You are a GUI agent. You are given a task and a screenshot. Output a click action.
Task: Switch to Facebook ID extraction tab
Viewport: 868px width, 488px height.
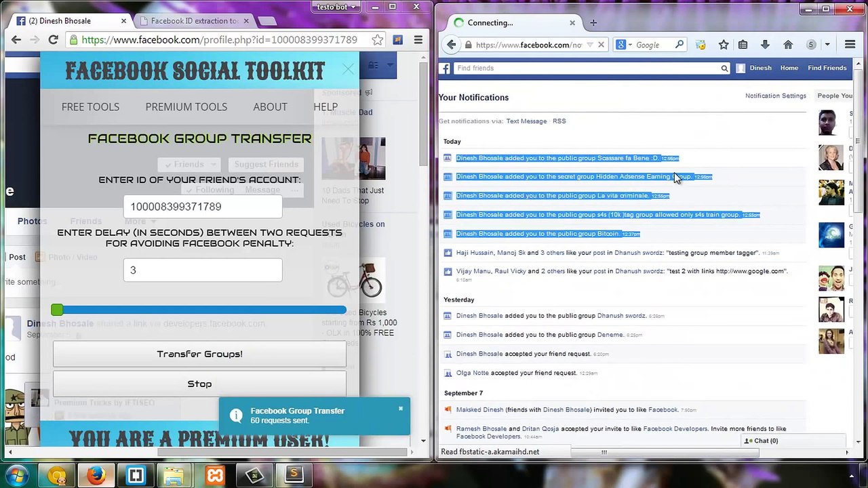(x=193, y=21)
